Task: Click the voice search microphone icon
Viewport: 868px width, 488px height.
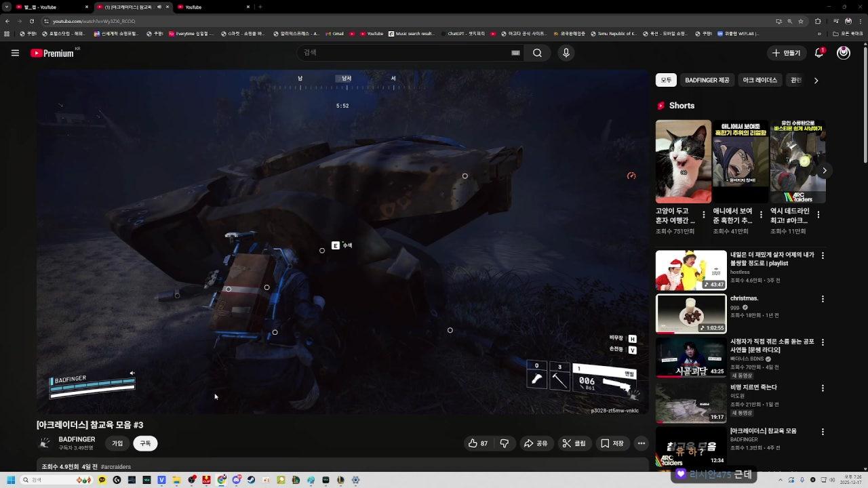Action: (566, 53)
